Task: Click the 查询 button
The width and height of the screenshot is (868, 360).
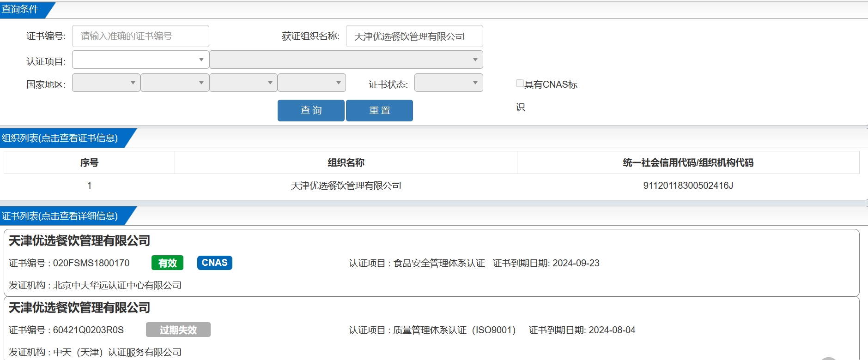Action: [x=311, y=110]
